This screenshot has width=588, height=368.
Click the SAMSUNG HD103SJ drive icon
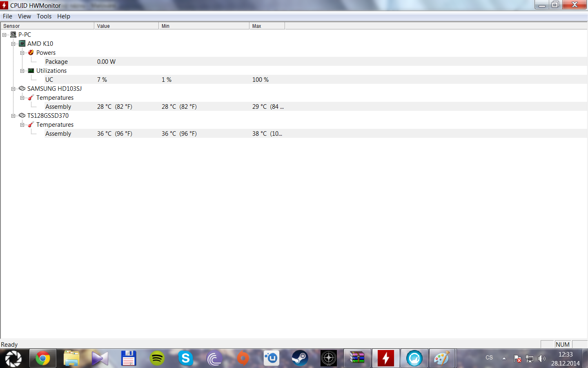point(22,88)
